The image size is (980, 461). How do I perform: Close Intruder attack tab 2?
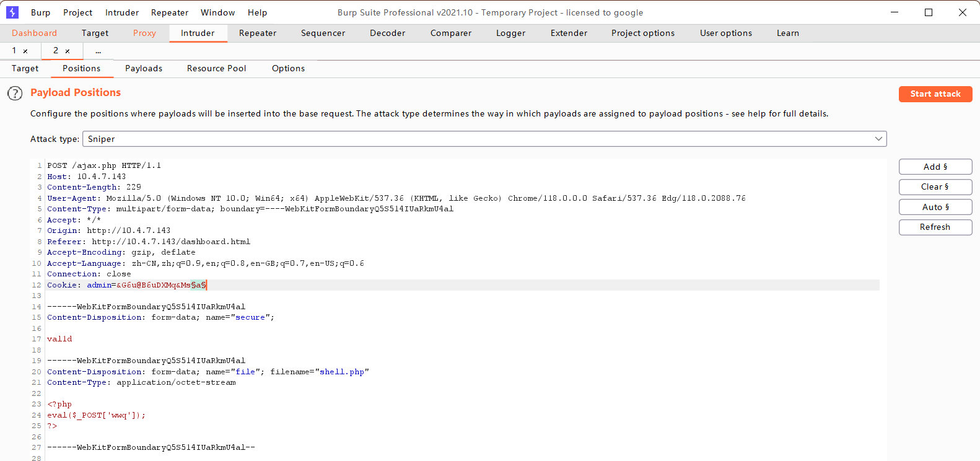coord(68,51)
